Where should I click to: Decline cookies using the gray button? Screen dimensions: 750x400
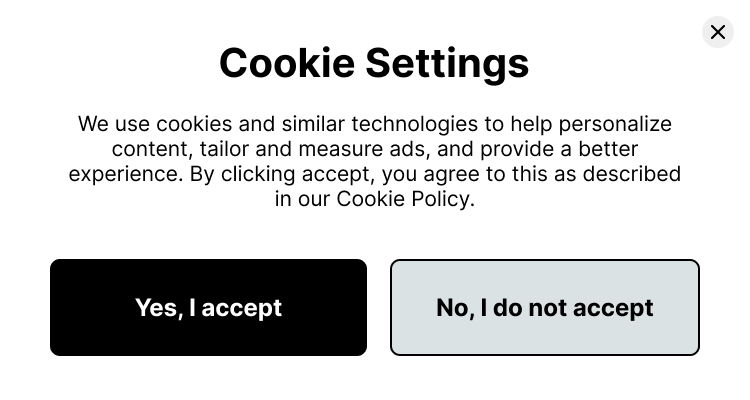[544, 308]
